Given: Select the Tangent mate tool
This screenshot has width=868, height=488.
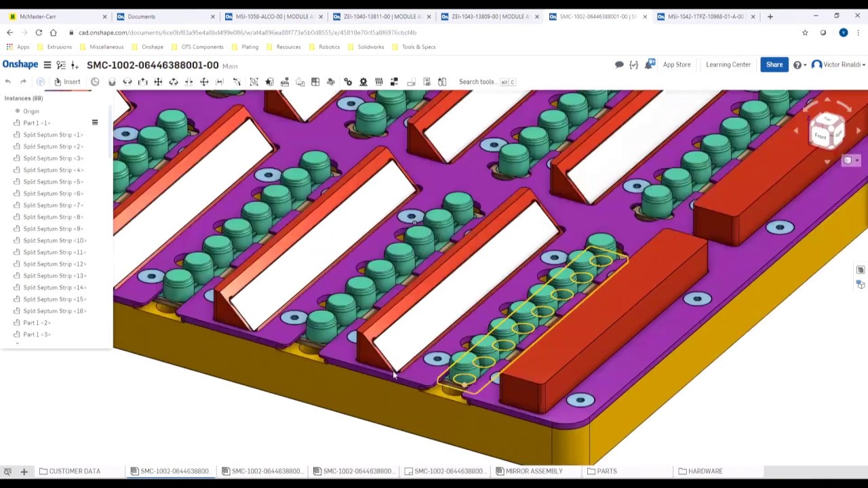Looking at the screenshot, I should 237,82.
